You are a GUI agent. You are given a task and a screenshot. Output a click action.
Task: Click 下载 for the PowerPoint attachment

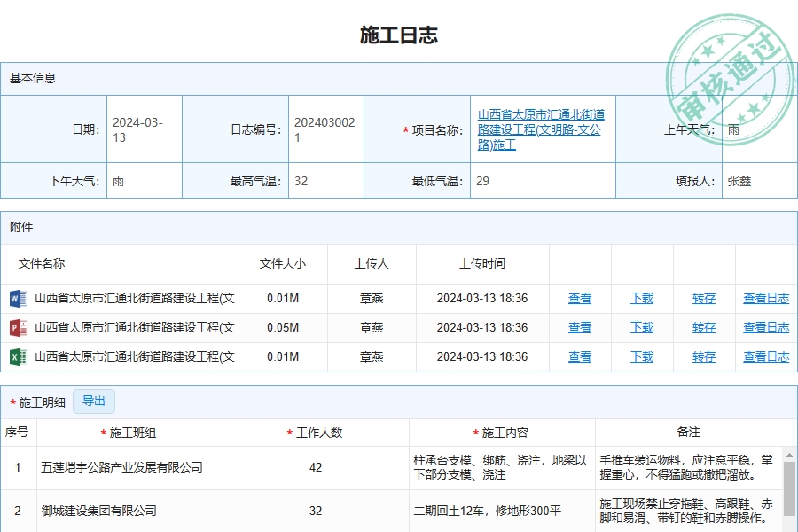click(x=642, y=327)
